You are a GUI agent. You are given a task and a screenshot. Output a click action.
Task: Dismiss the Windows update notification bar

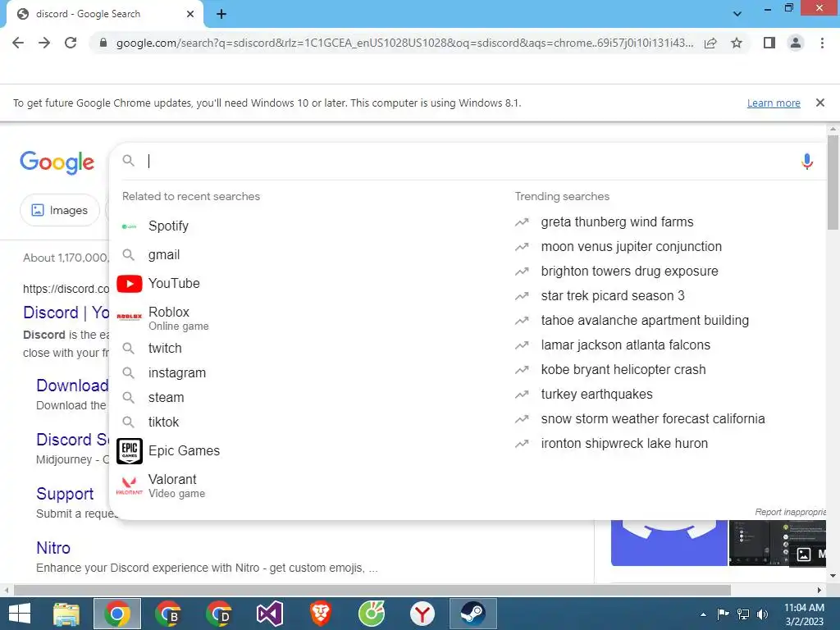pyautogui.click(x=819, y=103)
